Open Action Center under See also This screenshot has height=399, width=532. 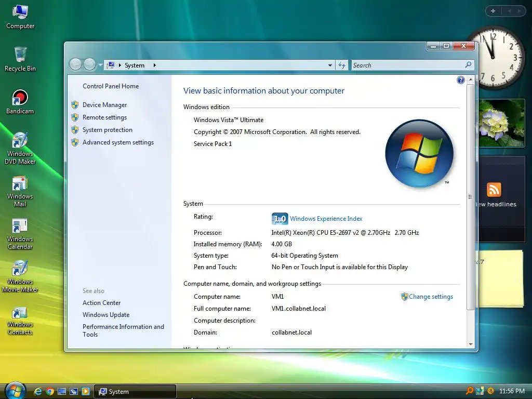[x=101, y=303]
